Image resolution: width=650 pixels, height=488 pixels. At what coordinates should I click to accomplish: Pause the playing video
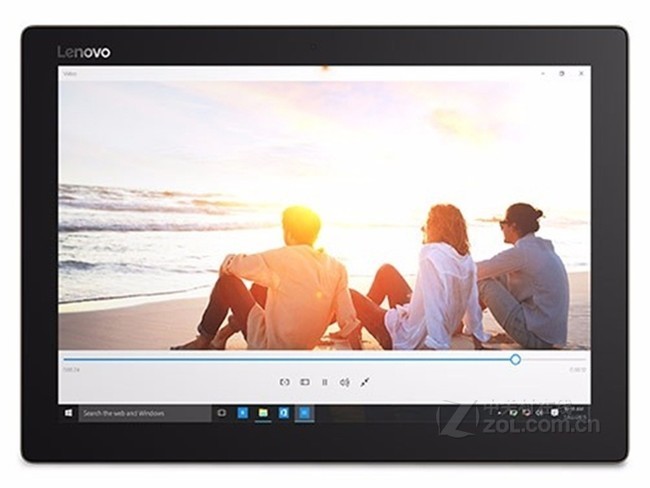[x=325, y=382]
